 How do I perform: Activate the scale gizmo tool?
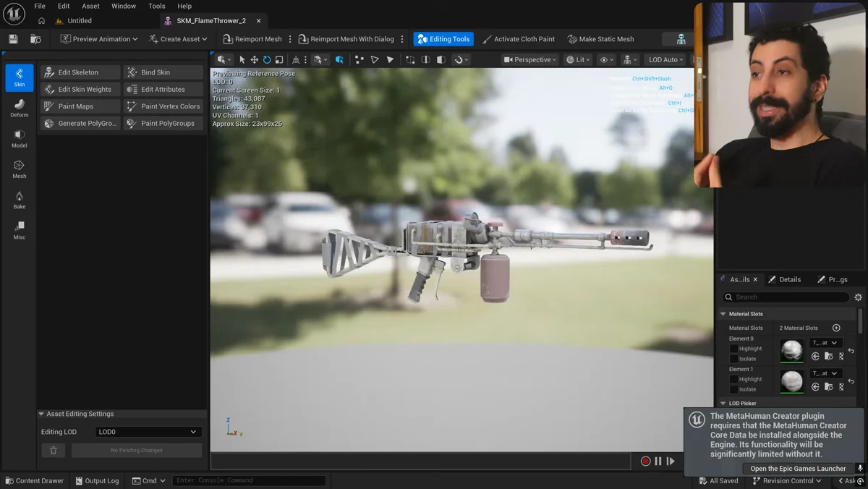pos(279,59)
